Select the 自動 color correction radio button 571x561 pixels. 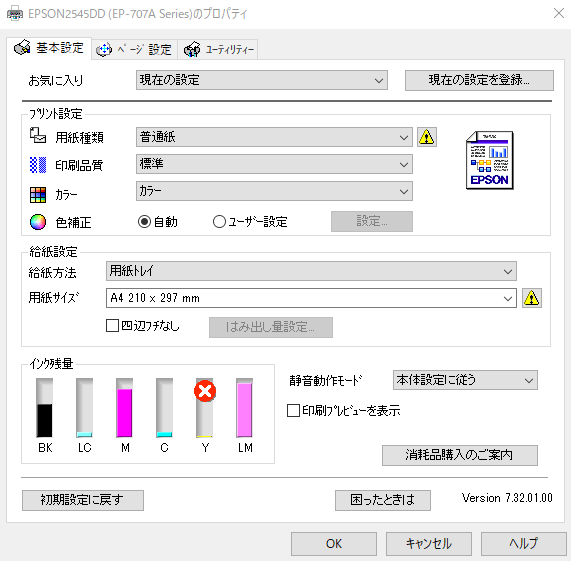tap(145, 222)
